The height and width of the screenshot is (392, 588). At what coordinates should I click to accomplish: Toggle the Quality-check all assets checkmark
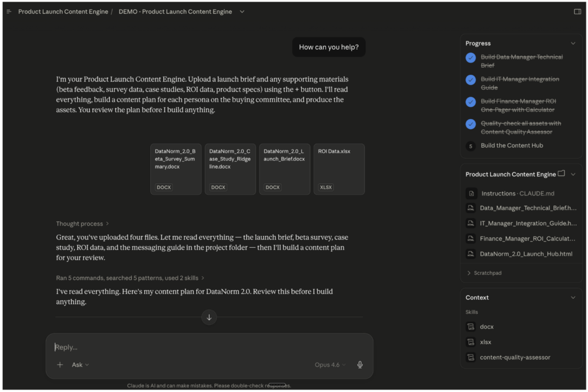pos(471,124)
